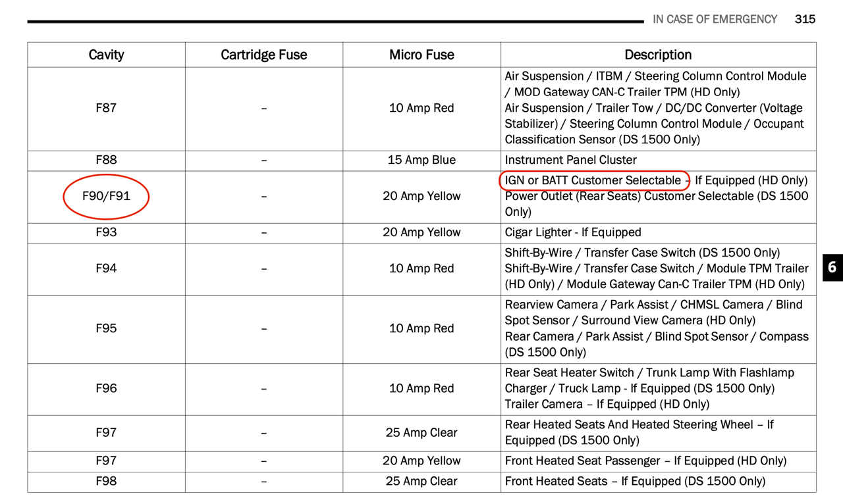843x504 pixels.
Task: Click '25 Amp Clear' in the F98 row
Action: pos(421,481)
